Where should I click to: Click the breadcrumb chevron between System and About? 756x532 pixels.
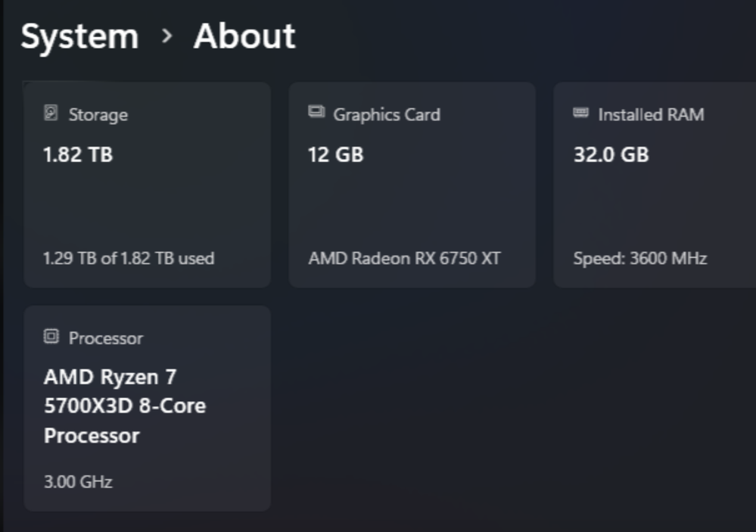[x=166, y=36]
